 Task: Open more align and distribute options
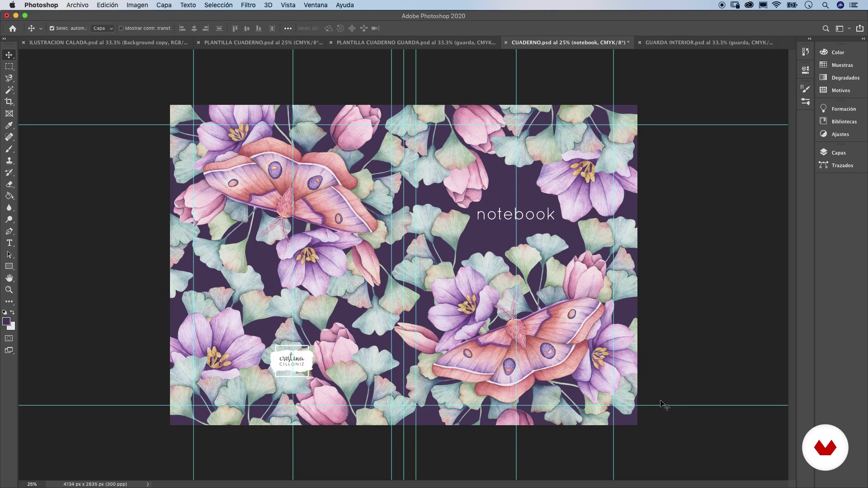coord(288,28)
